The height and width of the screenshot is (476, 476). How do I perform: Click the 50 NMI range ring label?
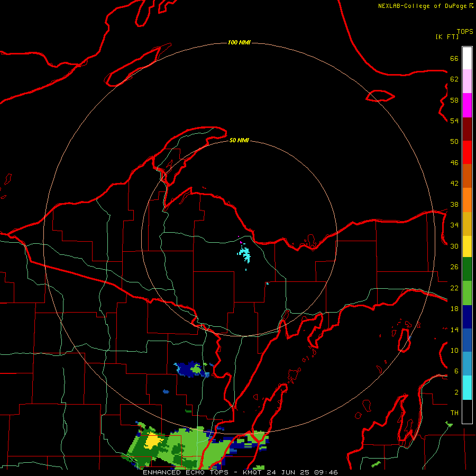point(239,140)
